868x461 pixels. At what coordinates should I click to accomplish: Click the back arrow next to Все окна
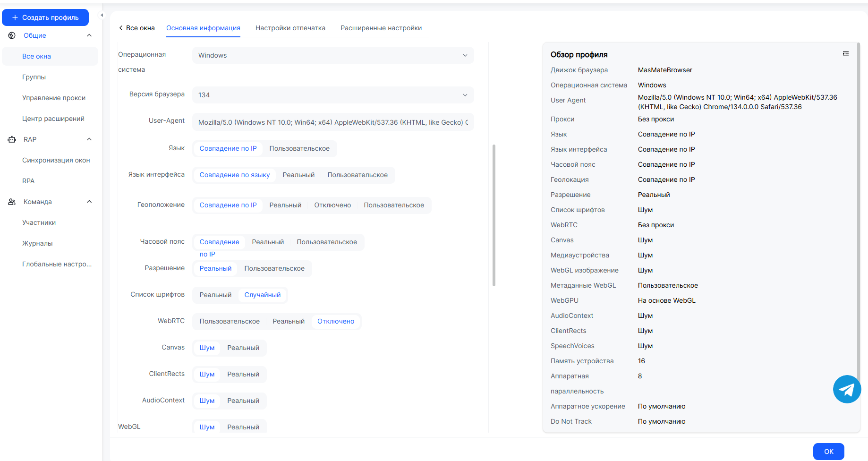coord(121,28)
